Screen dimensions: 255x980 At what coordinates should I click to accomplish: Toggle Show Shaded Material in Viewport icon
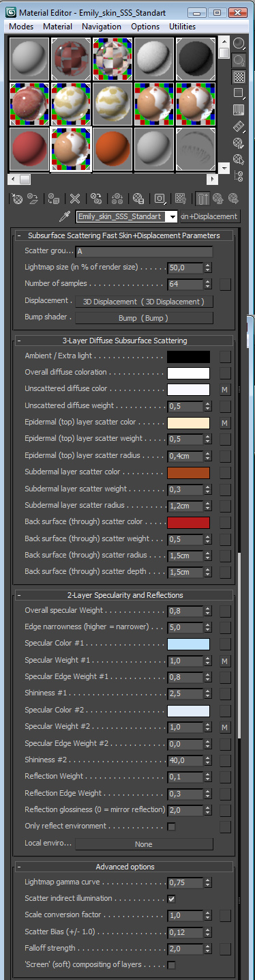181,199
